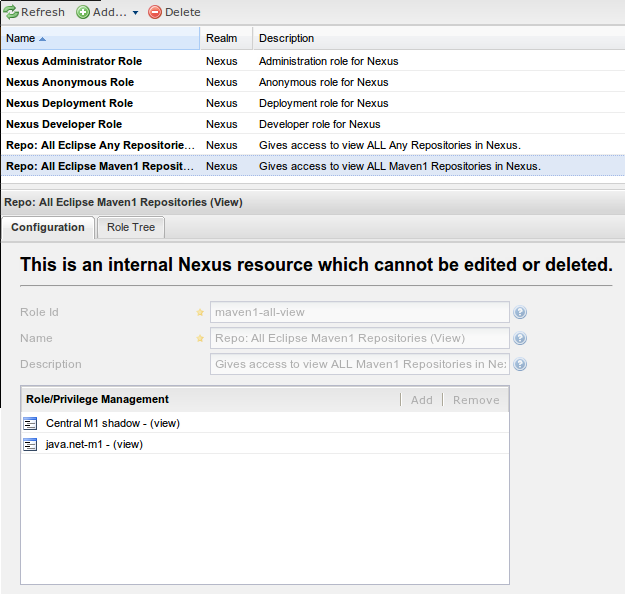Click the red Delete icon button
This screenshot has width=625, height=594.
[155, 12]
